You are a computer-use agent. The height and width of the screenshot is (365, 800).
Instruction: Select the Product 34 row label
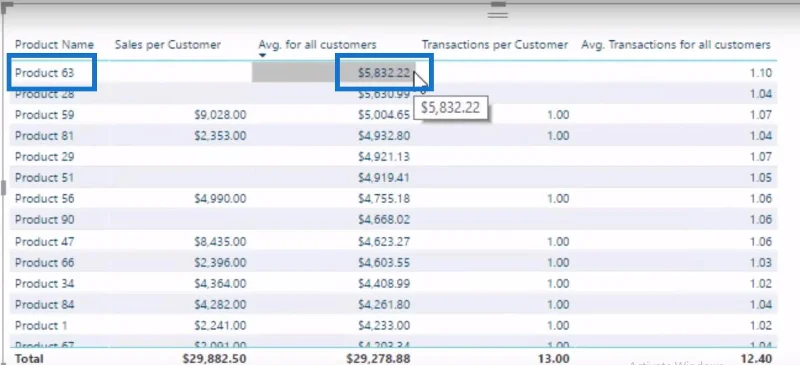(x=44, y=283)
